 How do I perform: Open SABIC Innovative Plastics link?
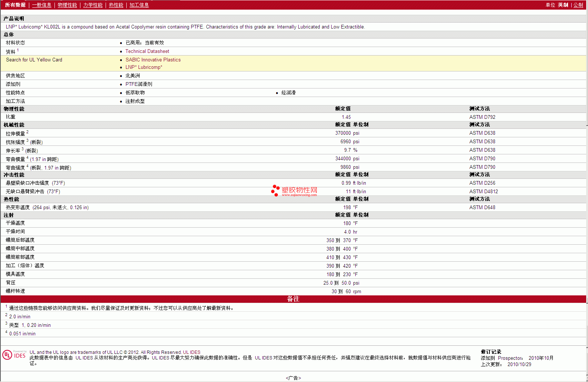[153, 60]
